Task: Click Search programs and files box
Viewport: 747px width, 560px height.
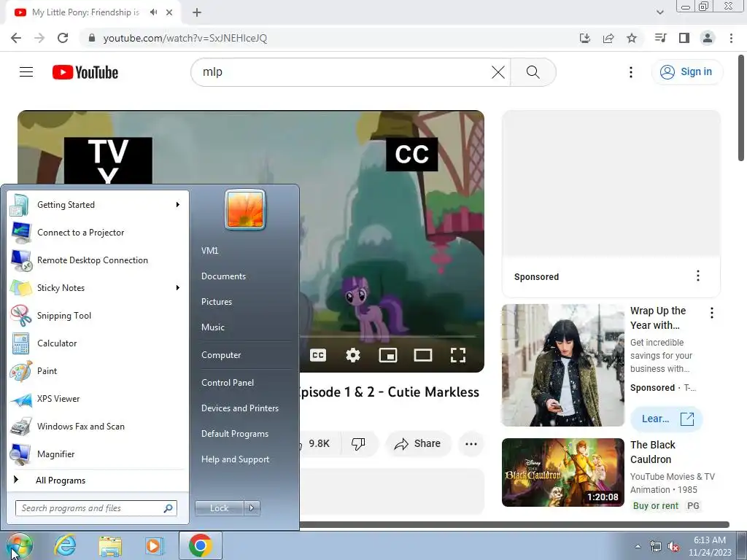Action: [x=96, y=508]
